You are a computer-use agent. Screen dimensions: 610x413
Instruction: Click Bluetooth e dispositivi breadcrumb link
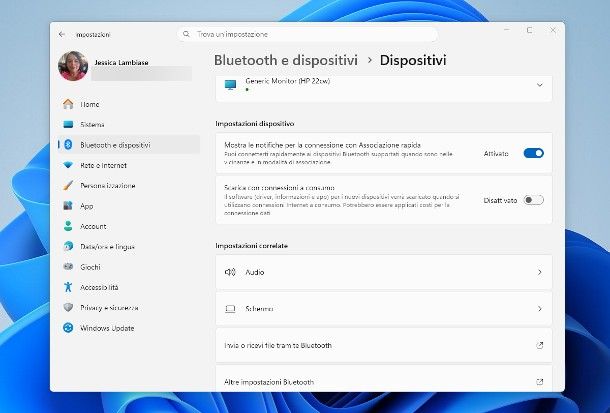pyautogui.click(x=286, y=60)
